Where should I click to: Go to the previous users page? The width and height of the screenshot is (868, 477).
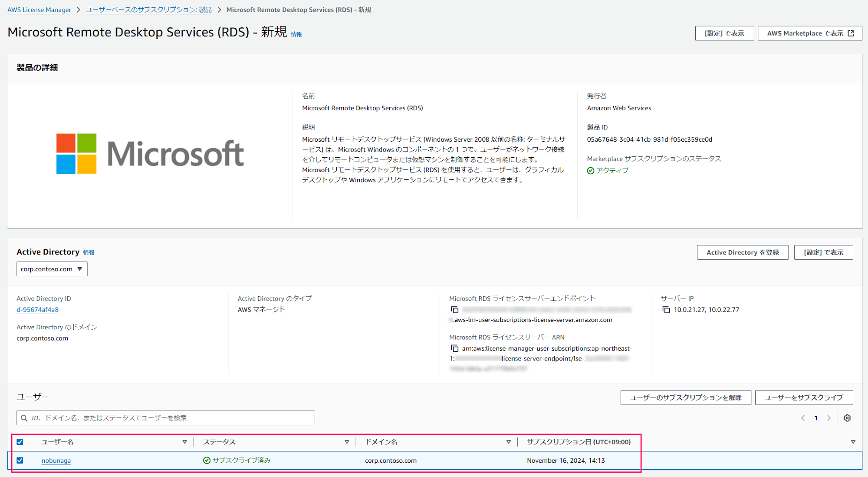(803, 418)
